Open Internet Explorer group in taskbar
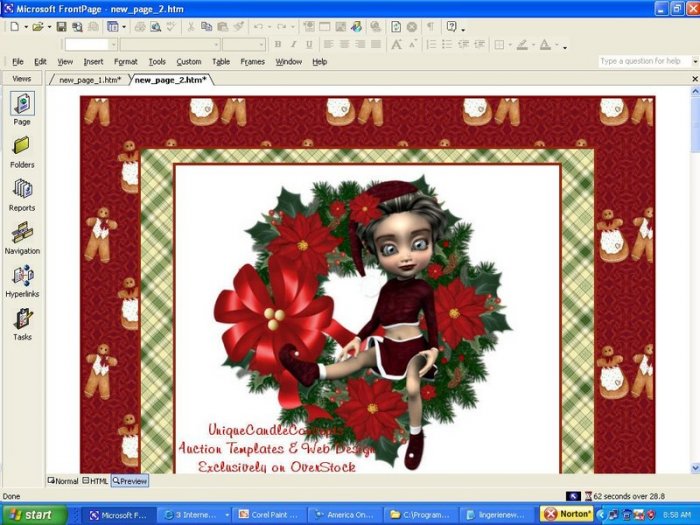Image resolution: width=700 pixels, height=525 pixels. pyautogui.click(x=195, y=515)
